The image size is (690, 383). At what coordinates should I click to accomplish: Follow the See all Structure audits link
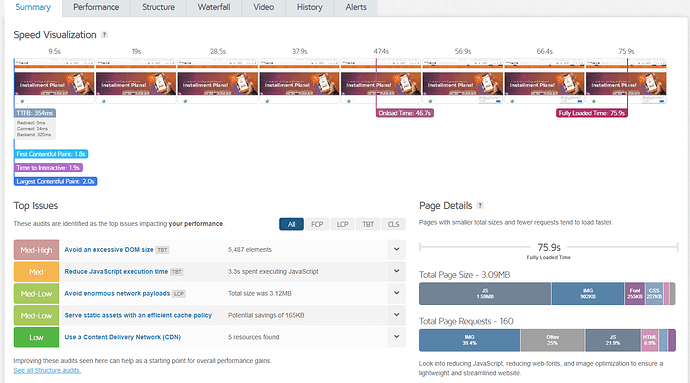point(47,371)
